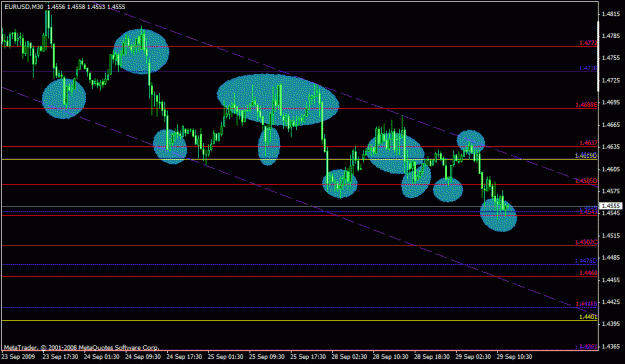Click the 1.4665 price axis label
The width and height of the screenshot is (625, 364).
[611, 125]
